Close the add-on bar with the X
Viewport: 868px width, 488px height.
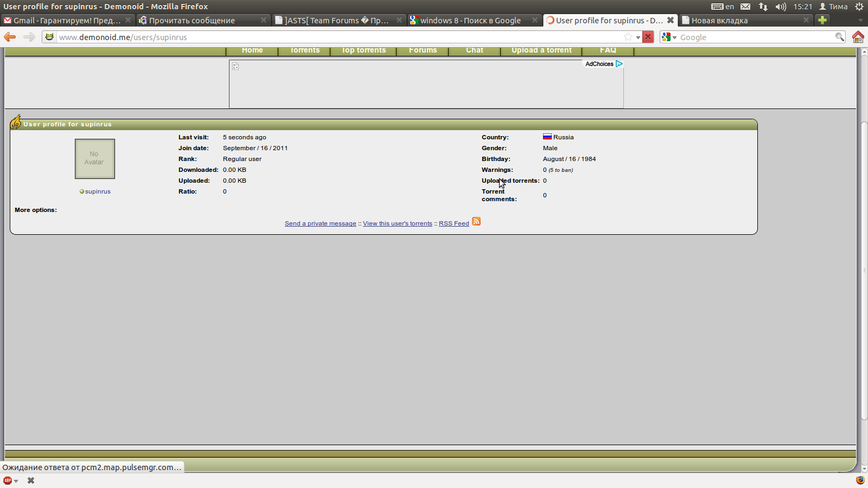click(31, 480)
